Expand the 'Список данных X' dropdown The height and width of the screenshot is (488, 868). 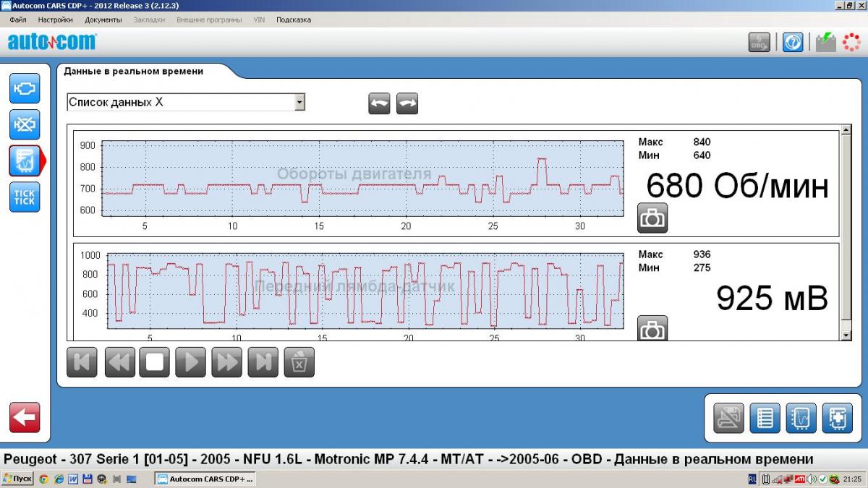click(299, 103)
